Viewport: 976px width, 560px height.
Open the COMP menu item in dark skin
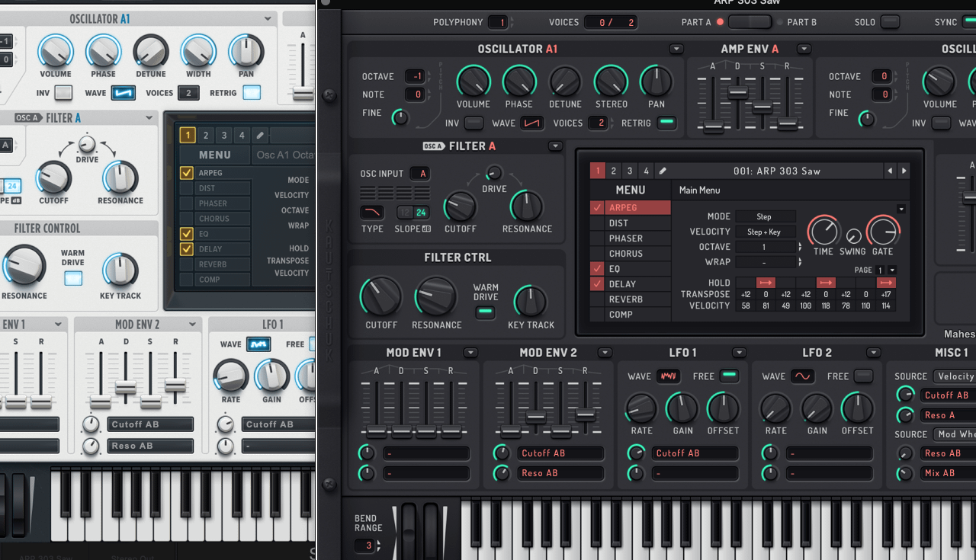click(x=637, y=314)
